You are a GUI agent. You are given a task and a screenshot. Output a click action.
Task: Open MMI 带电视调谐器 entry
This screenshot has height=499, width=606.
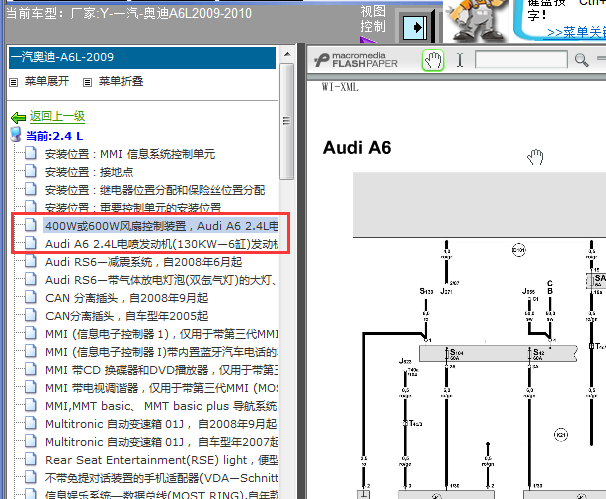(162, 388)
